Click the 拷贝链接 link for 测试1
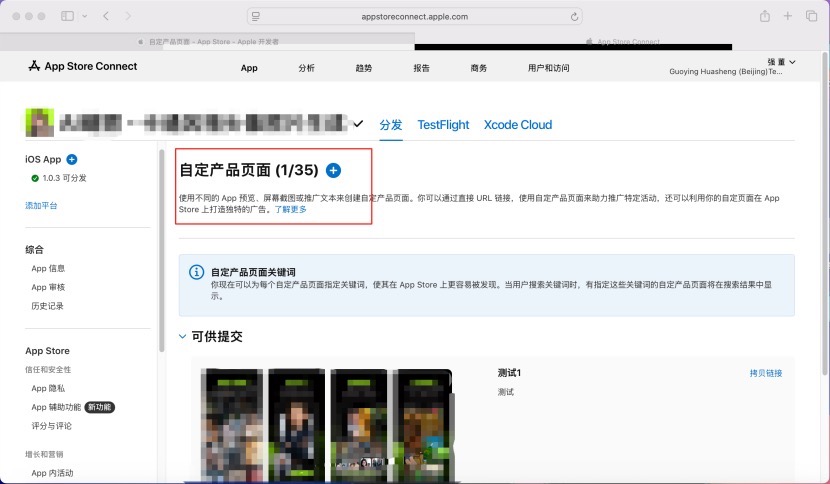The height and width of the screenshot is (484, 830). coord(765,373)
